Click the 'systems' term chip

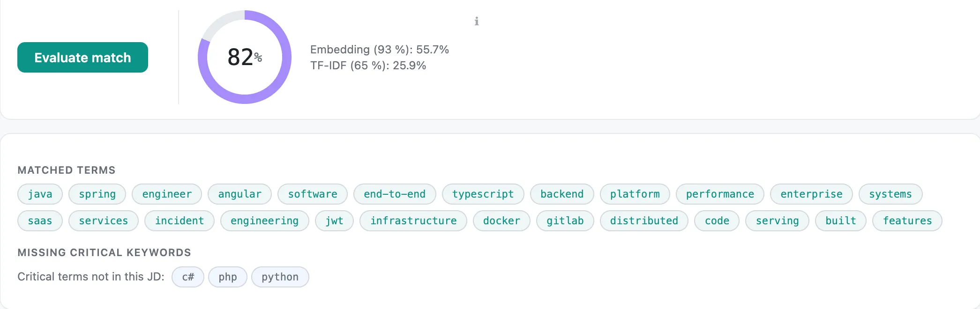(890, 194)
